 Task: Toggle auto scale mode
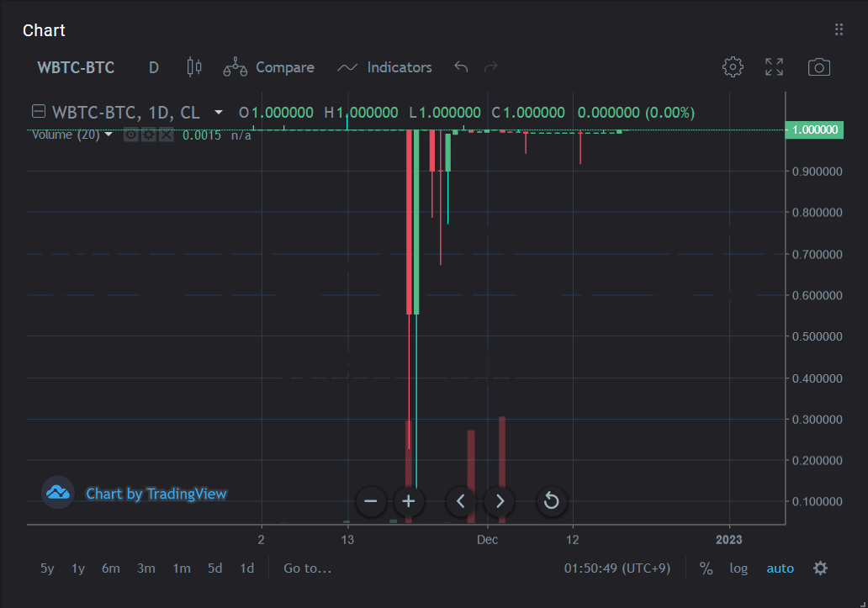780,568
